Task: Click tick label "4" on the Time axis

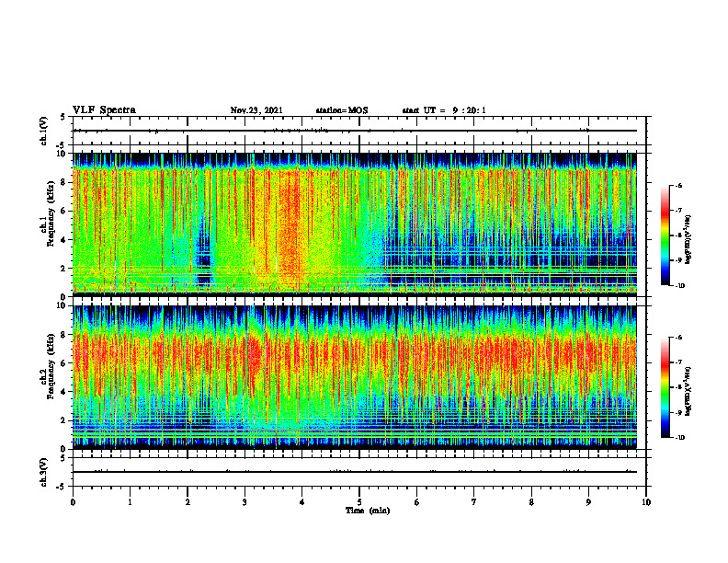Action: click(302, 502)
